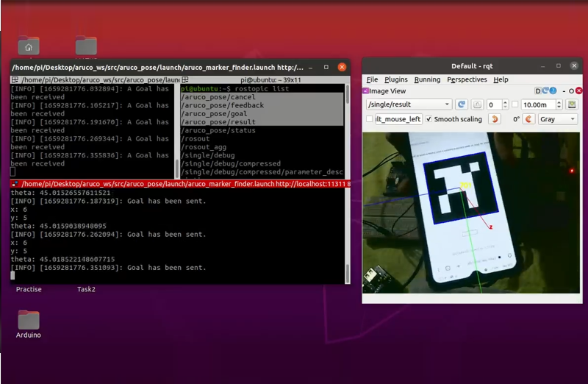Decrease the 10.00m max range spinner
This screenshot has width=588, height=384.
[x=559, y=107]
